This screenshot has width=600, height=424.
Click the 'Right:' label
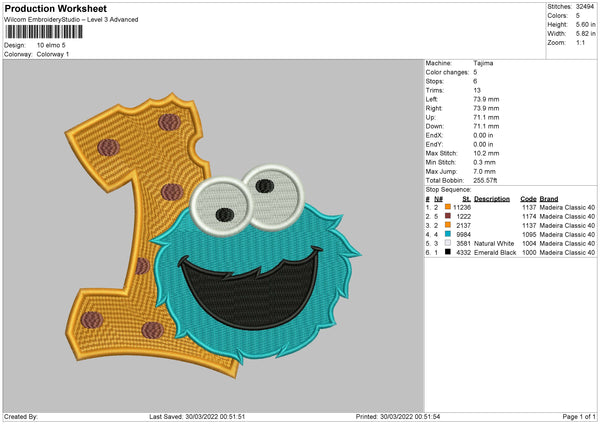(434, 108)
